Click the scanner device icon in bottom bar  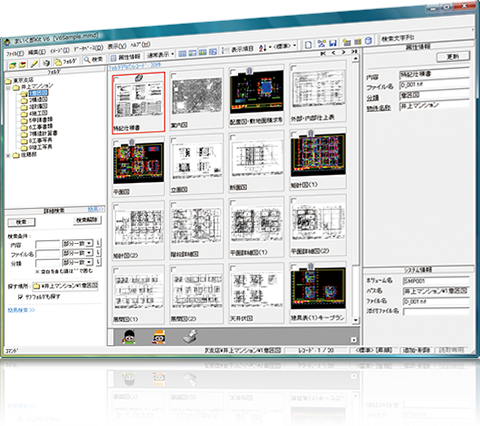190,336
